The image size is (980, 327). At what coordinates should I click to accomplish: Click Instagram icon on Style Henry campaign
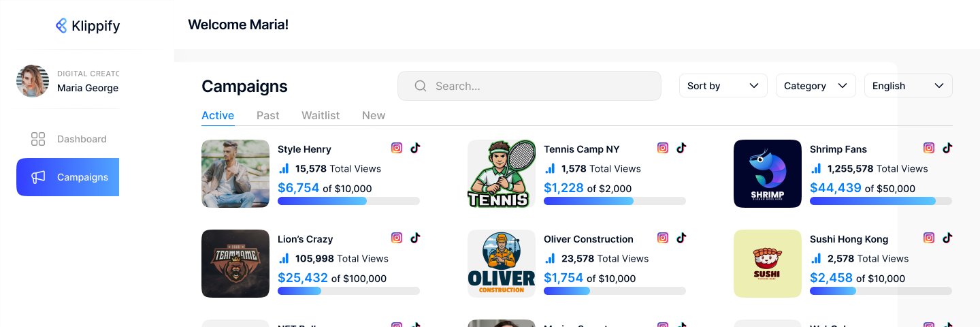(397, 148)
